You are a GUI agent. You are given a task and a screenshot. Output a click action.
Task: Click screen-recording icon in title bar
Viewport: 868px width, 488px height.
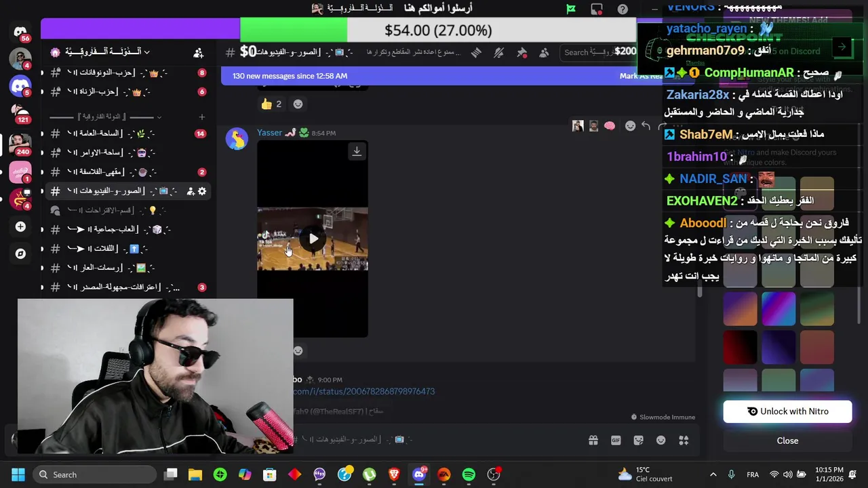coord(597,9)
